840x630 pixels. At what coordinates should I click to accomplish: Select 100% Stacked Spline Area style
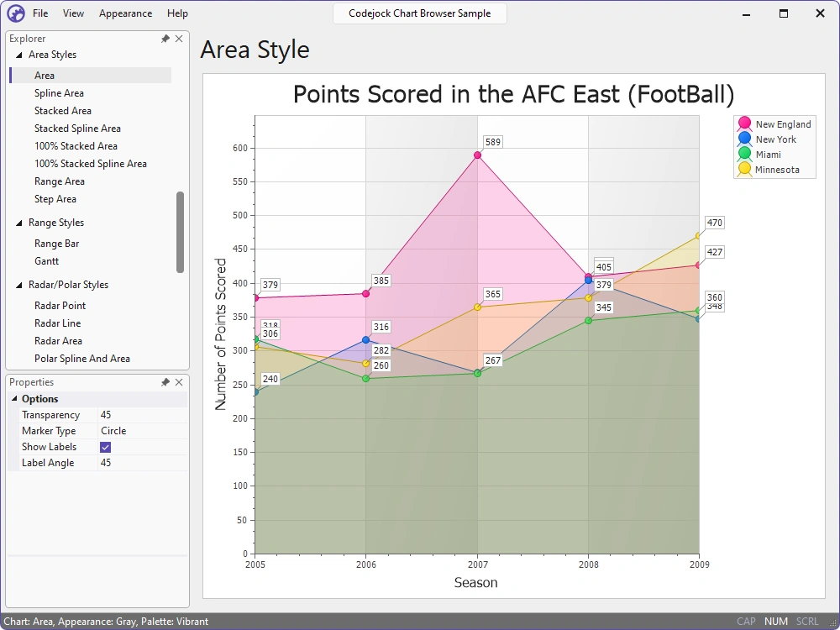coord(91,164)
